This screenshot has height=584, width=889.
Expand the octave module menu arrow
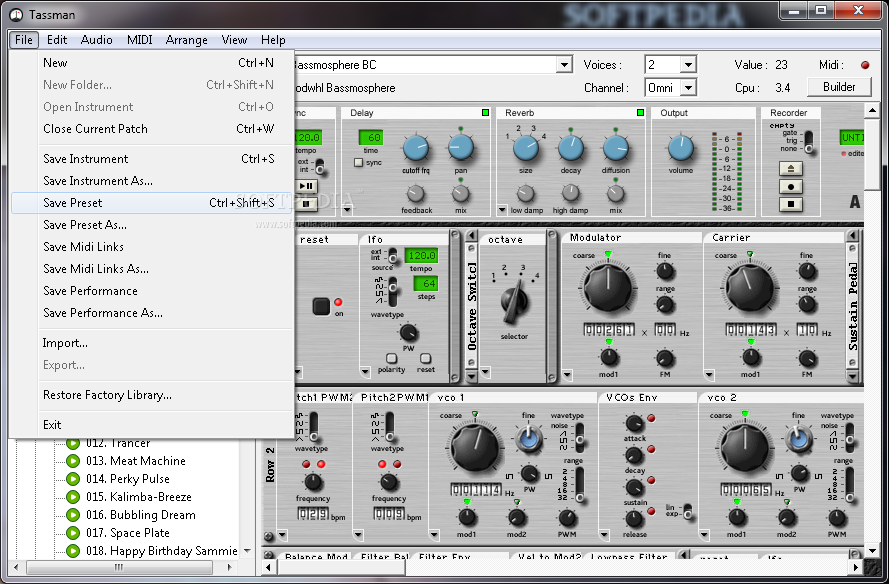pos(485,373)
